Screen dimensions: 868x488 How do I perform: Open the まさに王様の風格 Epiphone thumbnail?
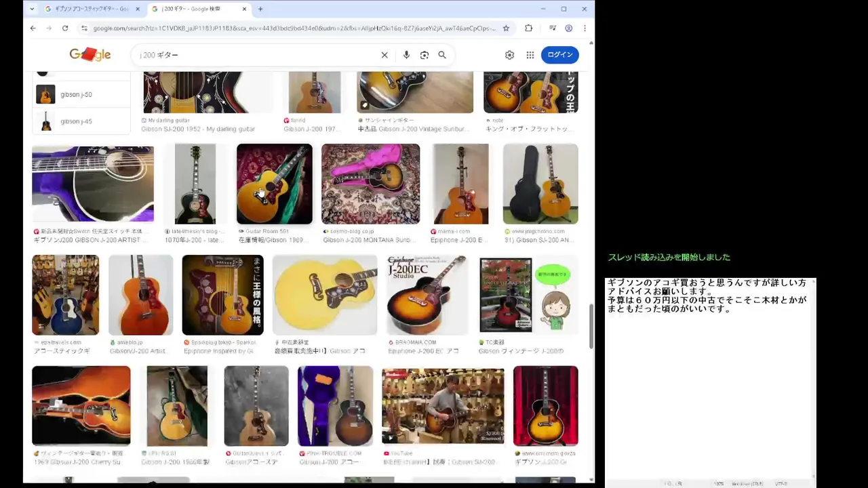point(222,295)
